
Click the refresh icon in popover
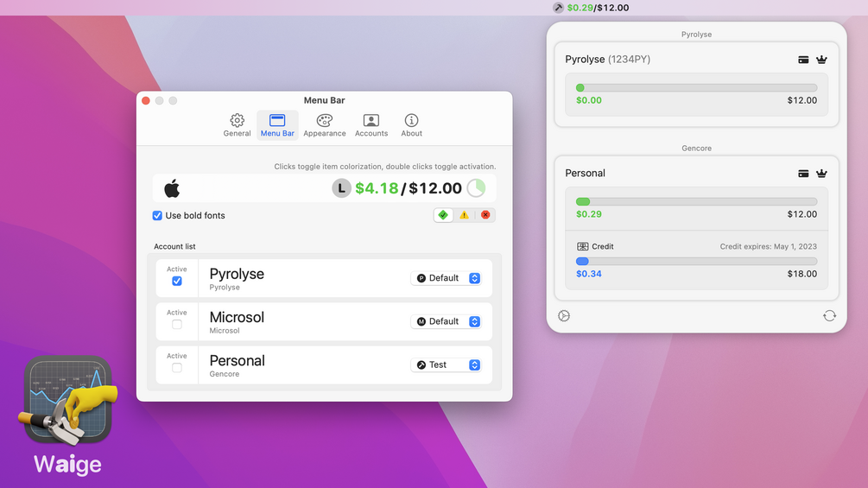pyautogui.click(x=829, y=316)
